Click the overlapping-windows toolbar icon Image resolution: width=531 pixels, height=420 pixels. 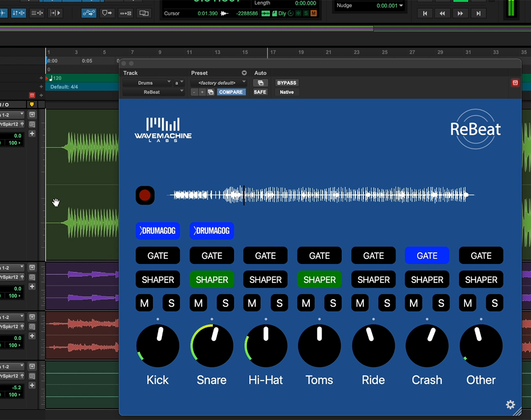click(144, 13)
